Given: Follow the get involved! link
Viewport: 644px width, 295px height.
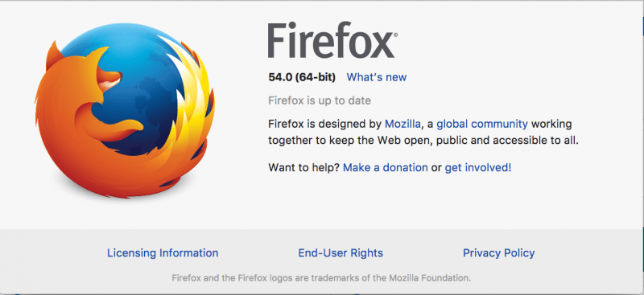Looking at the screenshot, I should coord(478,167).
